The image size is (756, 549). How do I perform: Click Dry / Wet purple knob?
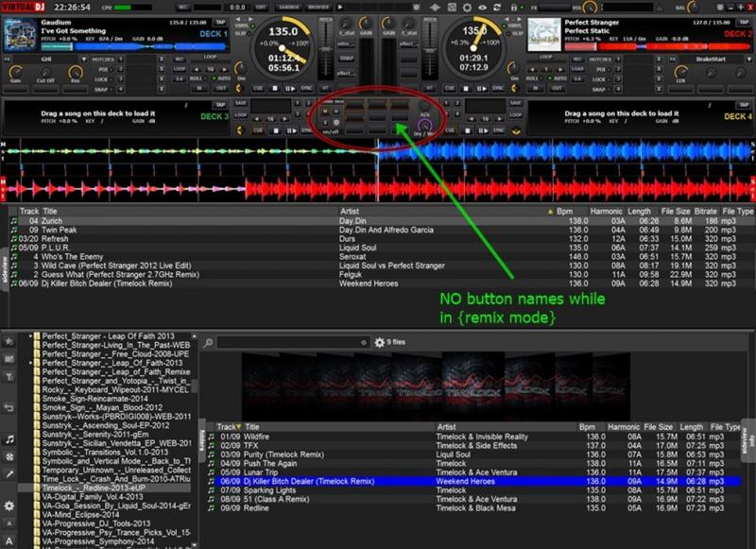pyautogui.click(x=423, y=126)
